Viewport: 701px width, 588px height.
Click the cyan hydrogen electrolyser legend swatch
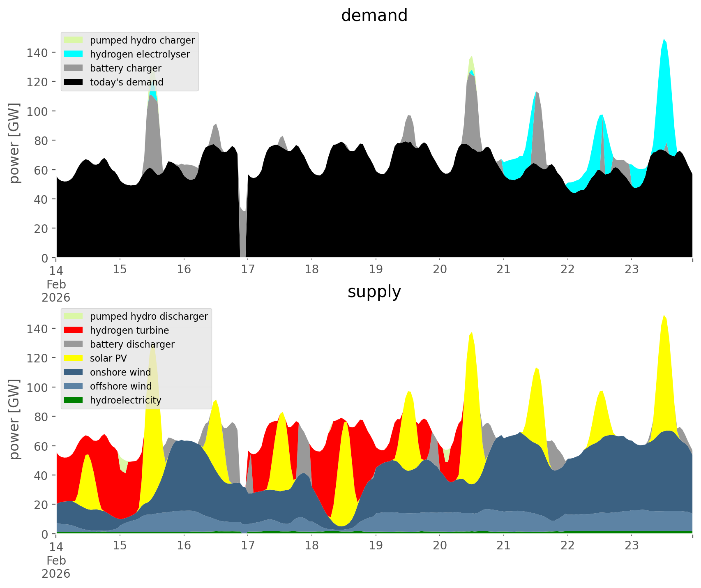tap(74, 54)
